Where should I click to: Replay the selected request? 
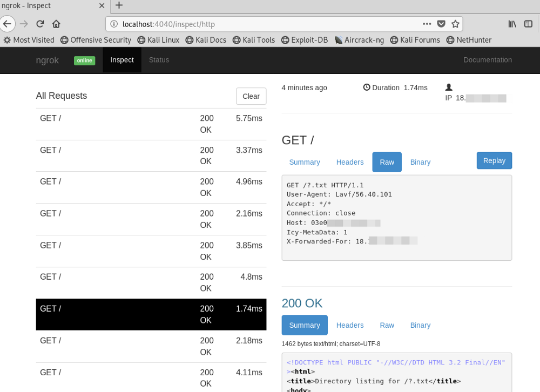(x=494, y=160)
